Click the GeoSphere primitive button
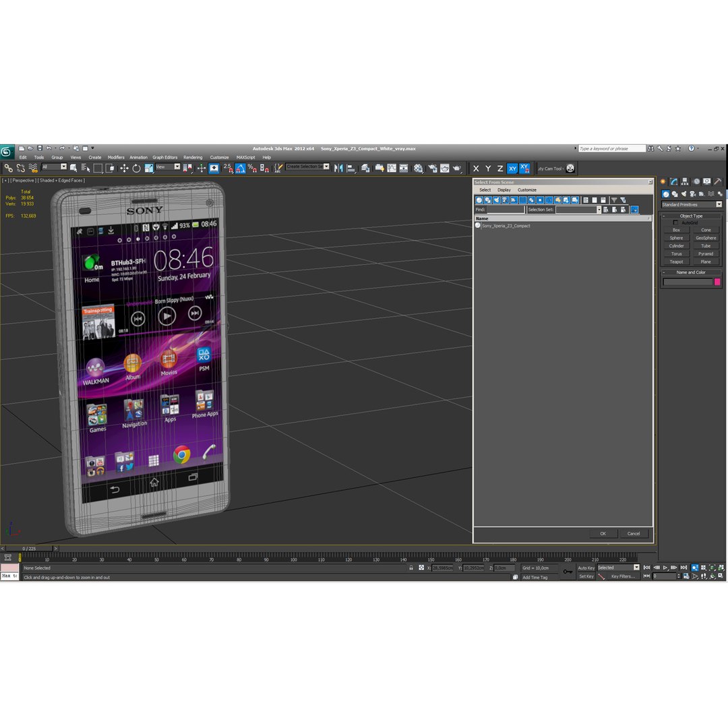The height and width of the screenshot is (728, 728). point(706,238)
